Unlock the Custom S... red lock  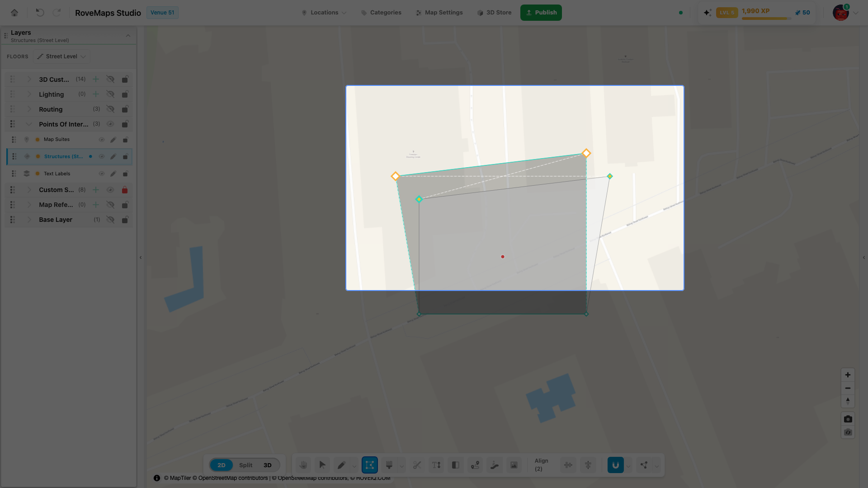tap(125, 190)
